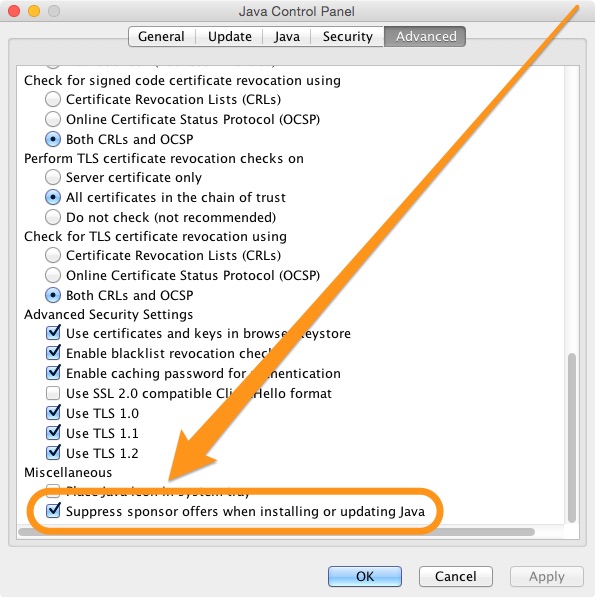Select CRLs for signed code revocation
595x597 pixels.
click(53, 99)
